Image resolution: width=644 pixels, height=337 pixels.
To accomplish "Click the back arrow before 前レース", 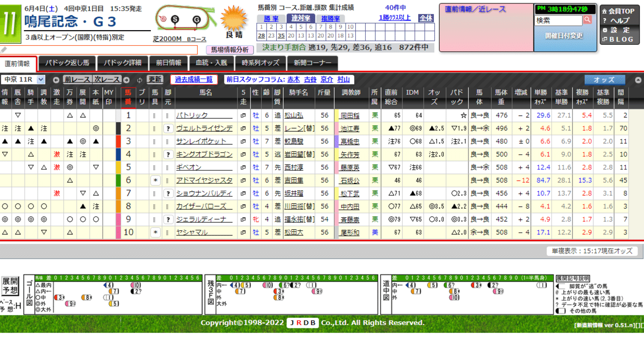I will point(56,79).
